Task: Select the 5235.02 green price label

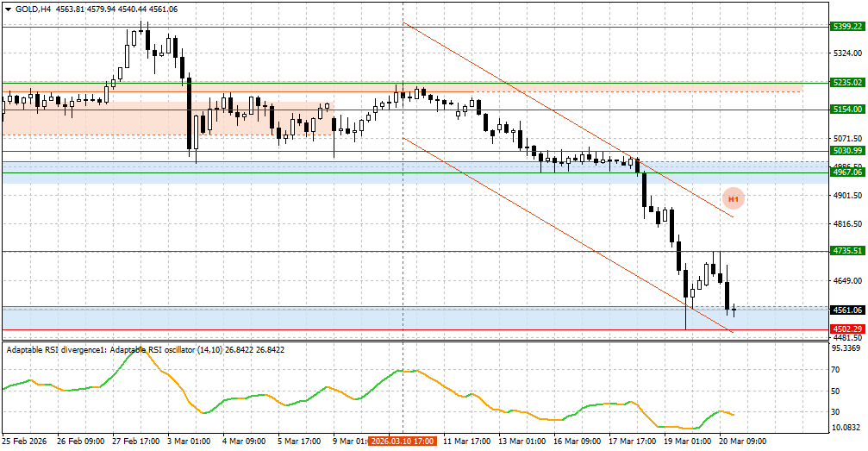Action: (x=847, y=83)
